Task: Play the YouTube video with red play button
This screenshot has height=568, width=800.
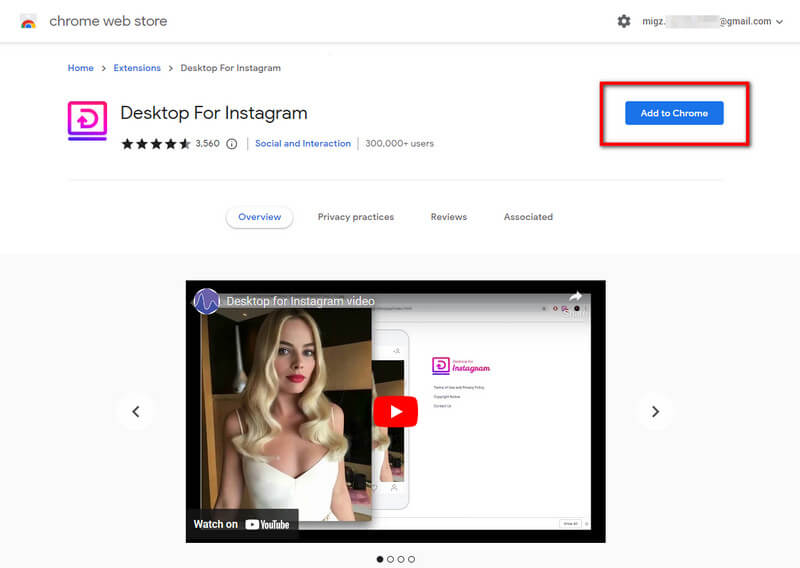Action: point(395,411)
